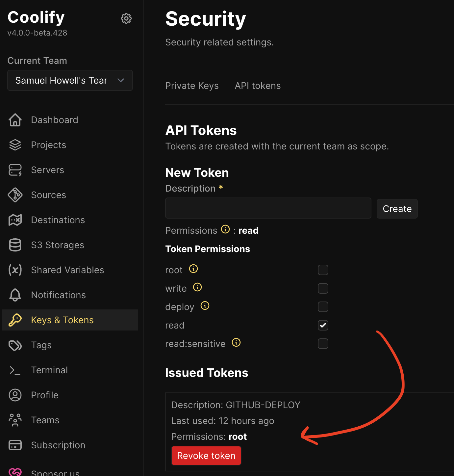Switch to the API tokens tab

coord(258,86)
